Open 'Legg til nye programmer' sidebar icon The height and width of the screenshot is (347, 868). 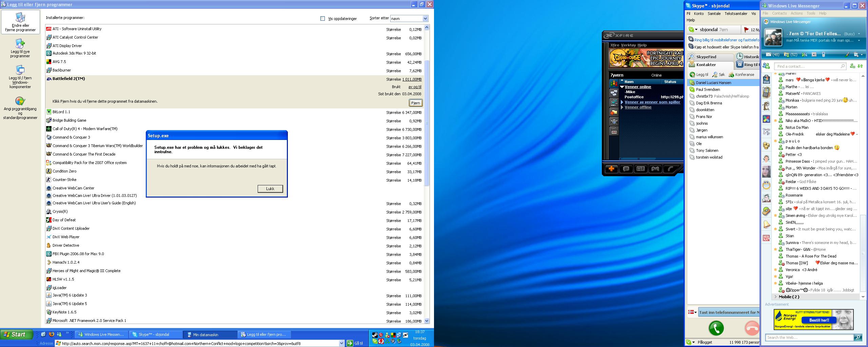click(20, 48)
